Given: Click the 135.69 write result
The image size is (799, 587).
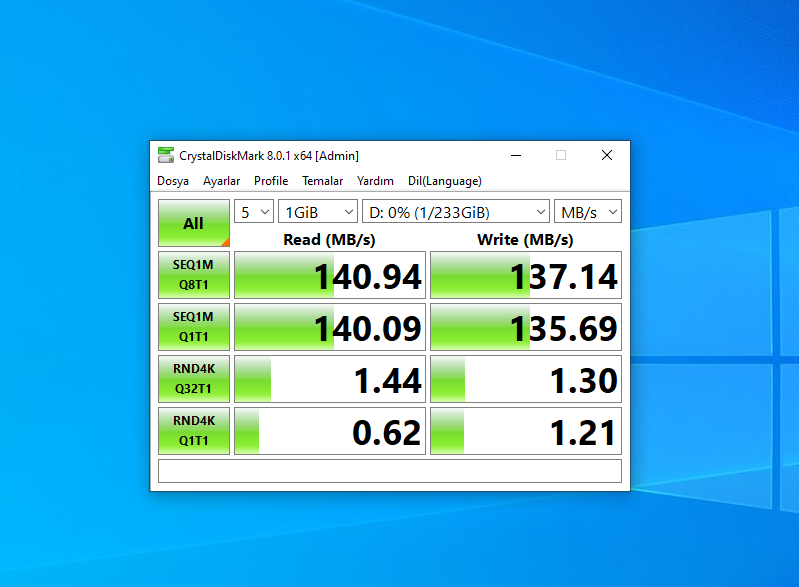Looking at the screenshot, I should 526,327.
